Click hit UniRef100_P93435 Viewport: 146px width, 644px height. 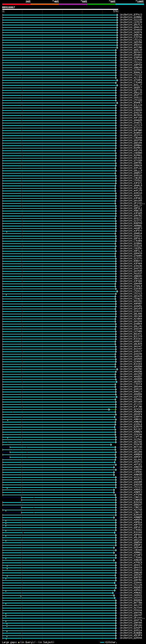pos(131,445)
